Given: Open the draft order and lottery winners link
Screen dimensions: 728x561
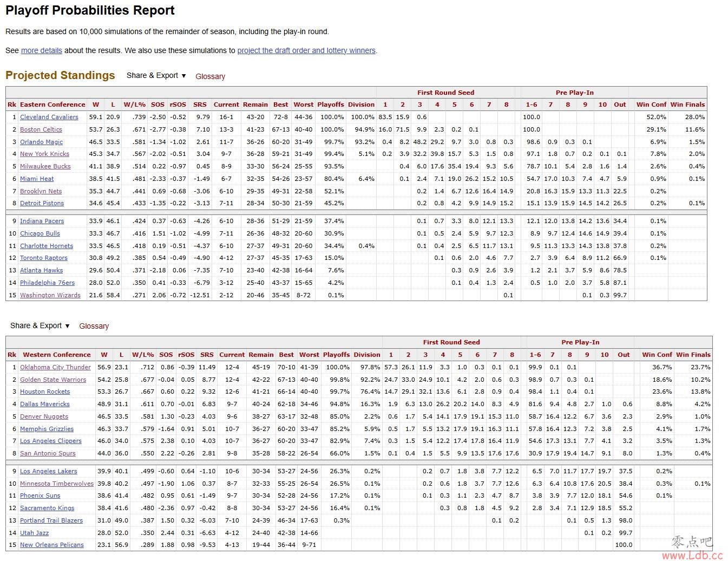Looking at the screenshot, I should pyautogui.click(x=306, y=50).
